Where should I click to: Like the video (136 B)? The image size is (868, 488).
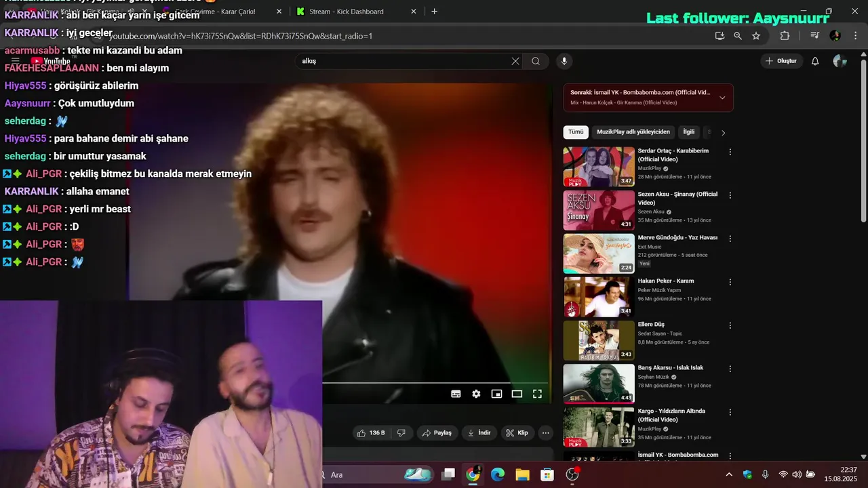tap(372, 432)
